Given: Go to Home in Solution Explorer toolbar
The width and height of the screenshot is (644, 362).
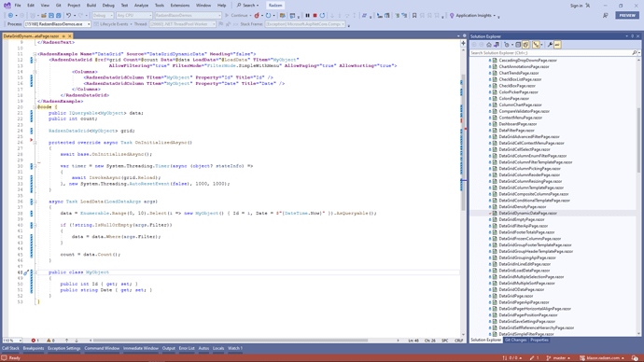Looking at the screenshot, I should pyautogui.click(x=489, y=45).
